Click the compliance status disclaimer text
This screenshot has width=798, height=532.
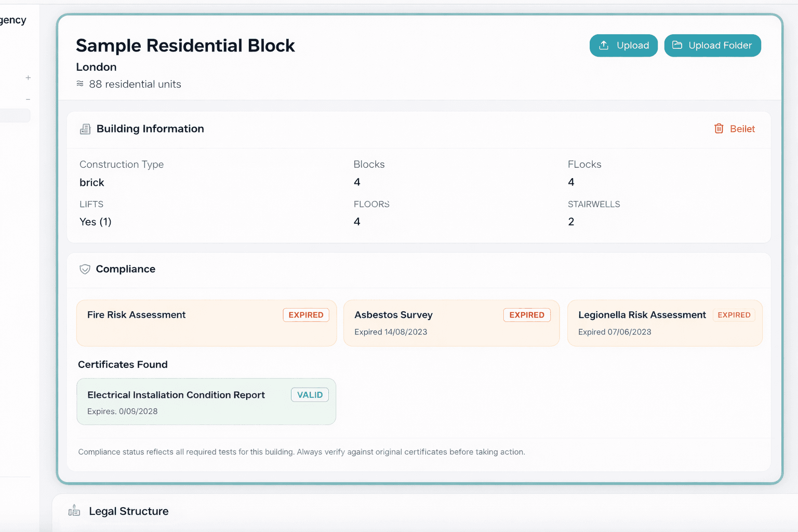point(301,452)
